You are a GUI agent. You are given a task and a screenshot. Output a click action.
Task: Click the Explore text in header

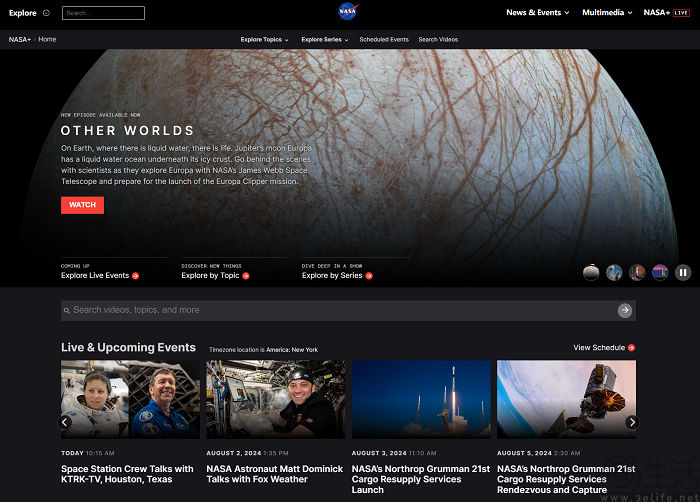click(x=23, y=13)
